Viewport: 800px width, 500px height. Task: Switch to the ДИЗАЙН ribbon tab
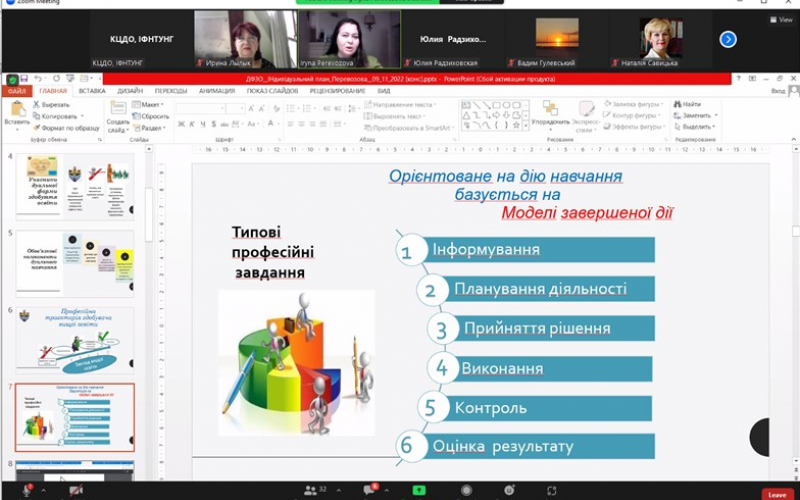pyautogui.click(x=130, y=91)
